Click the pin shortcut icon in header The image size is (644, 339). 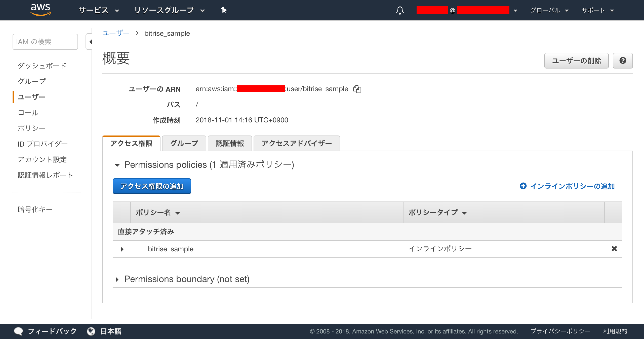click(x=223, y=10)
